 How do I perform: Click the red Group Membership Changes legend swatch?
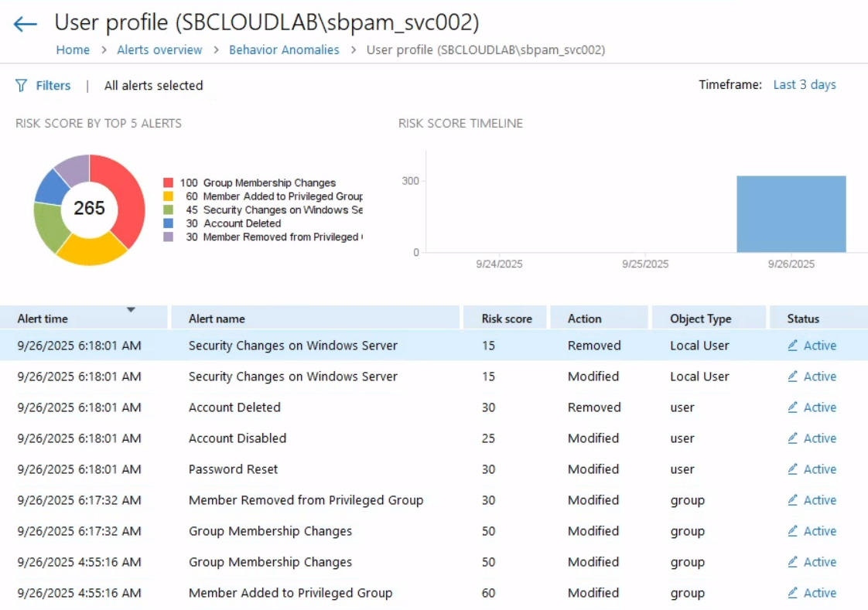pyautogui.click(x=169, y=182)
